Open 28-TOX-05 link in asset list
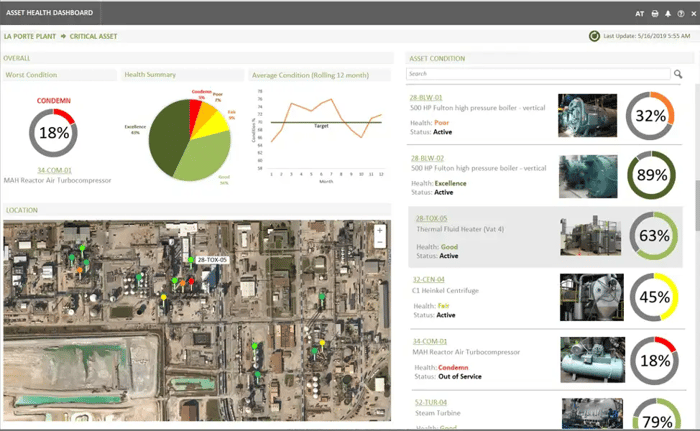700x431 pixels. pyautogui.click(x=431, y=218)
